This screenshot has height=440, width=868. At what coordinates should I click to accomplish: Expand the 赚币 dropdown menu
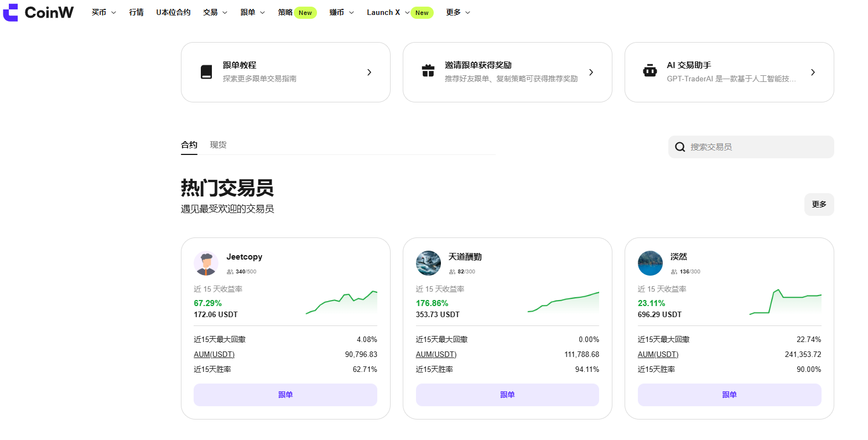click(341, 12)
